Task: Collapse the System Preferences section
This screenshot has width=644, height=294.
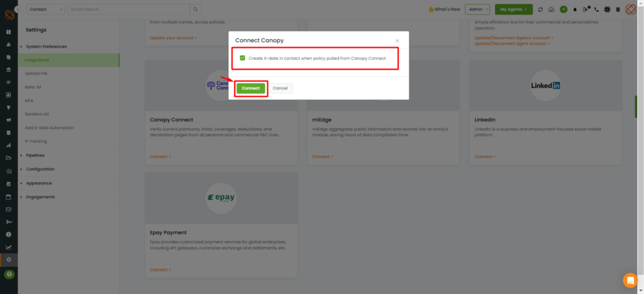Action: (x=46, y=47)
